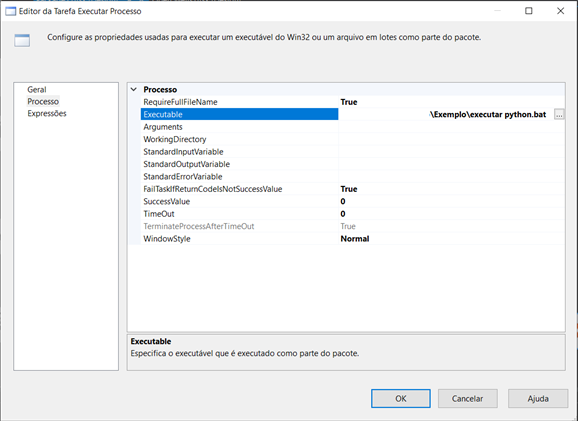Click the Cancelar button

tap(467, 399)
